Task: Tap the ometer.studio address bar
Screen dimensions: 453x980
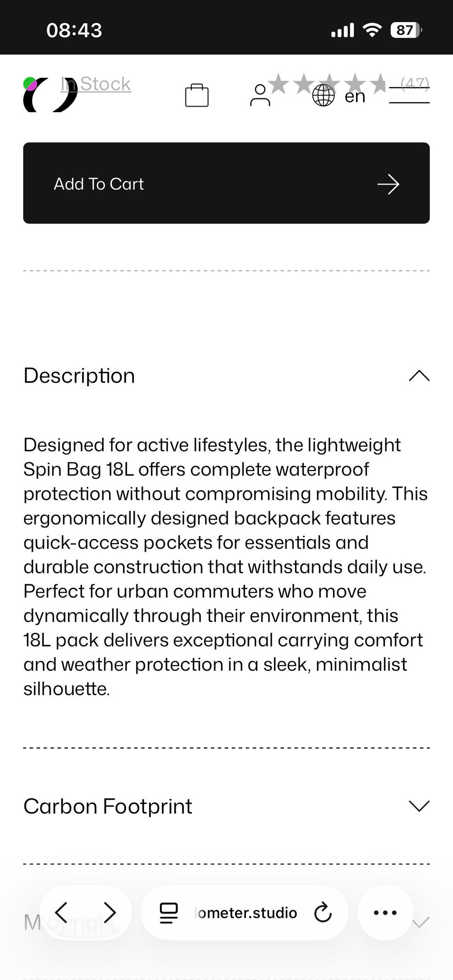Action: coord(247,913)
